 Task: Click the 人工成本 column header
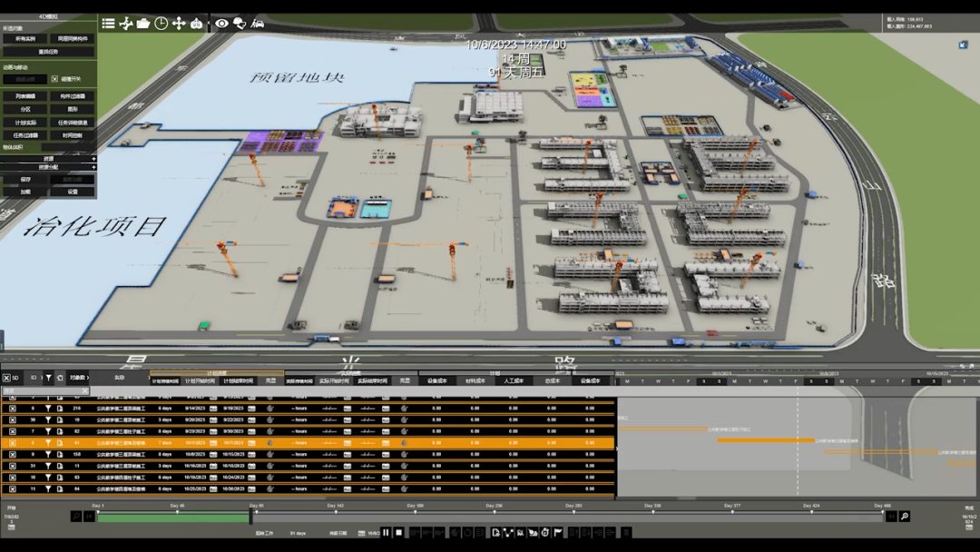coord(514,381)
